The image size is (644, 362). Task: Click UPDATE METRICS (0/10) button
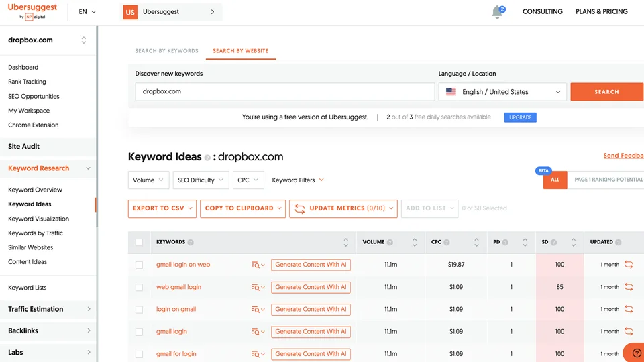pyautogui.click(x=343, y=208)
